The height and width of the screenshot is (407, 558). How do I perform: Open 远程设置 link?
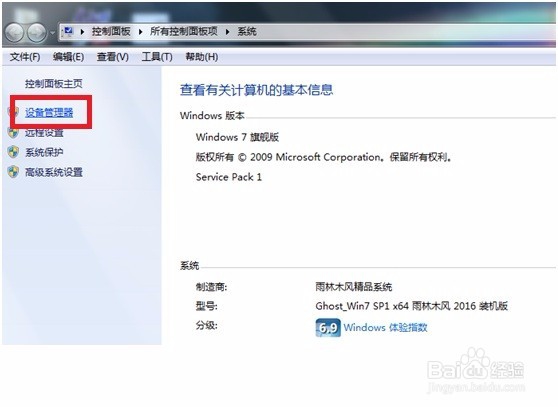click(44, 132)
